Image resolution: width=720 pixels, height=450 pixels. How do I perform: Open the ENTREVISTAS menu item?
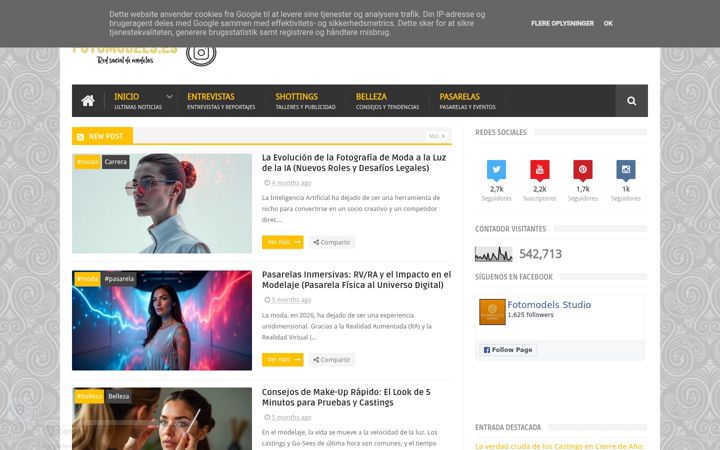[221, 101]
